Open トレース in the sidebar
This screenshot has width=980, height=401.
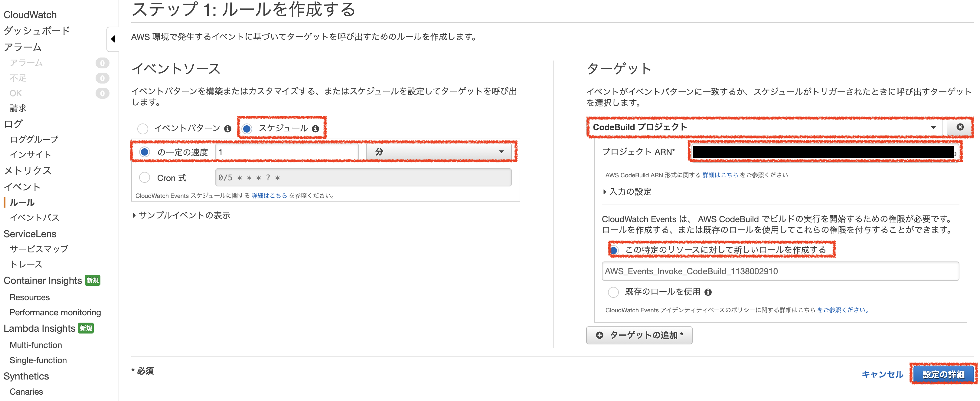coord(26,264)
